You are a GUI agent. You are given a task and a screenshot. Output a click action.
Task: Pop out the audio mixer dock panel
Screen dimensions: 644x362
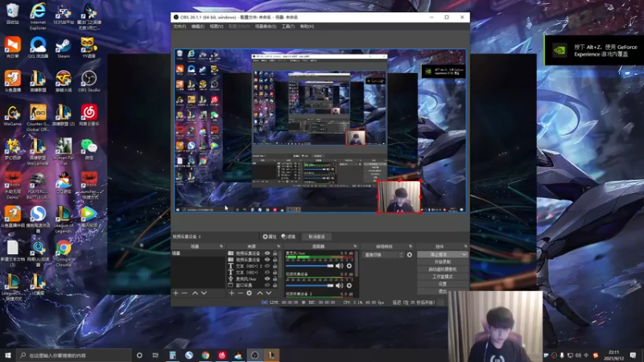pos(355,246)
